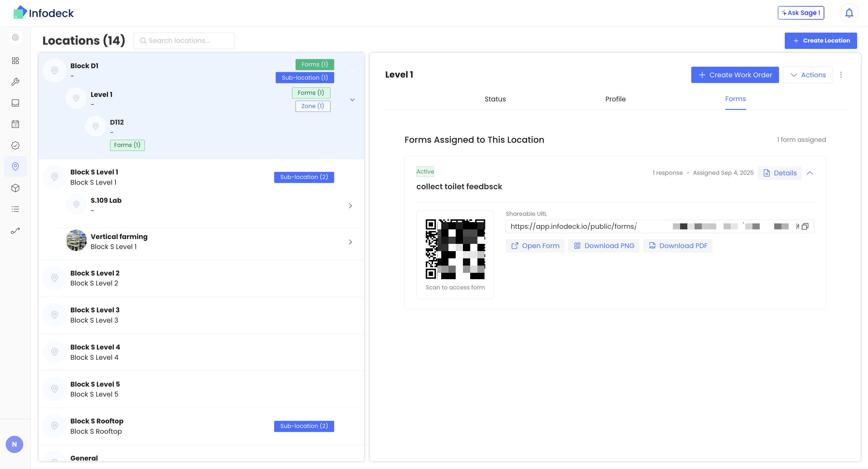Click the Vertical farming thumbnail image
The width and height of the screenshot is (868, 469).
point(76,241)
